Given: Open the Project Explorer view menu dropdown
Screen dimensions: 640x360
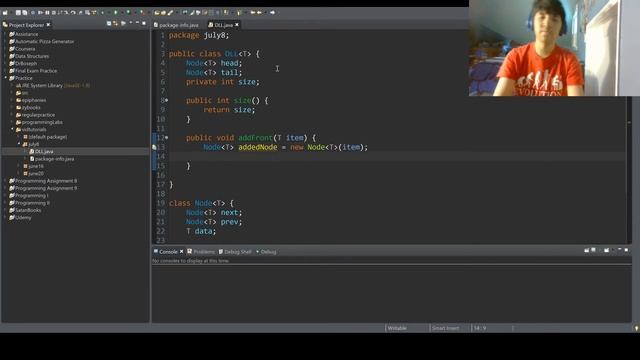Looking at the screenshot, I should (x=131, y=23).
